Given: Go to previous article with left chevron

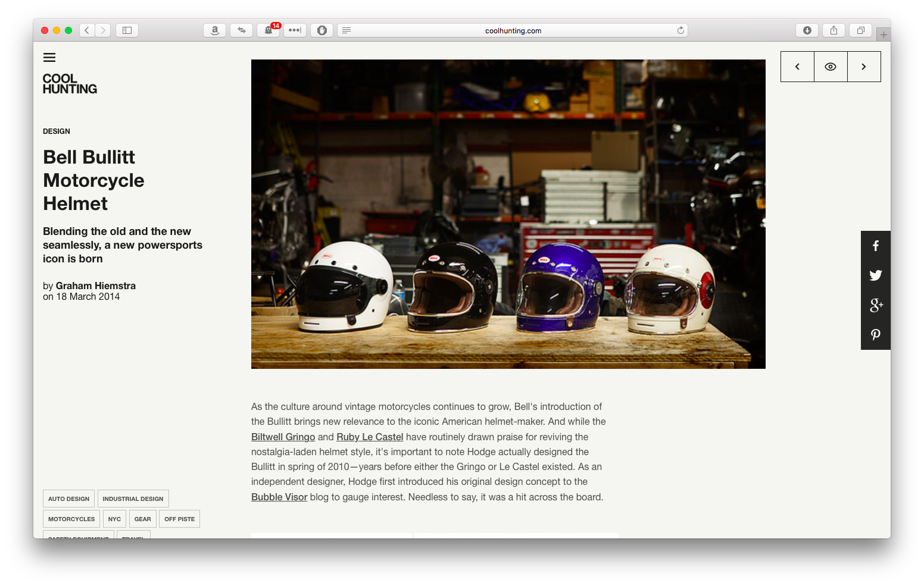Looking at the screenshot, I should [x=797, y=67].
